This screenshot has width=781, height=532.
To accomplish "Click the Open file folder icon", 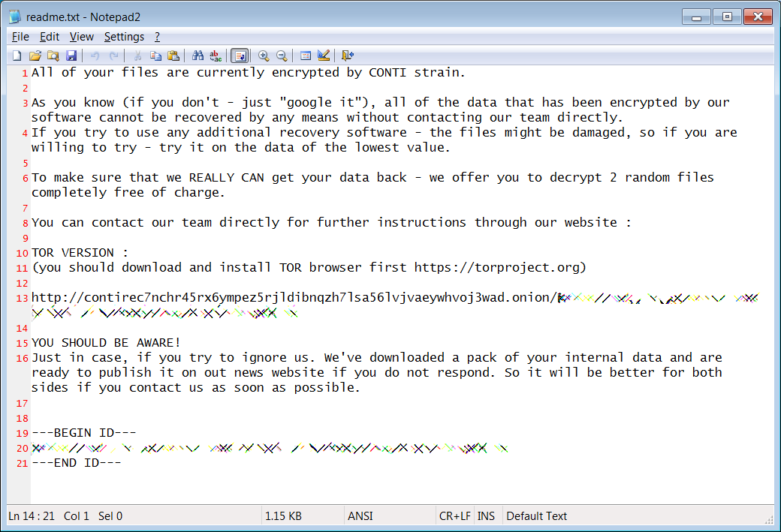I will (35, 56).
